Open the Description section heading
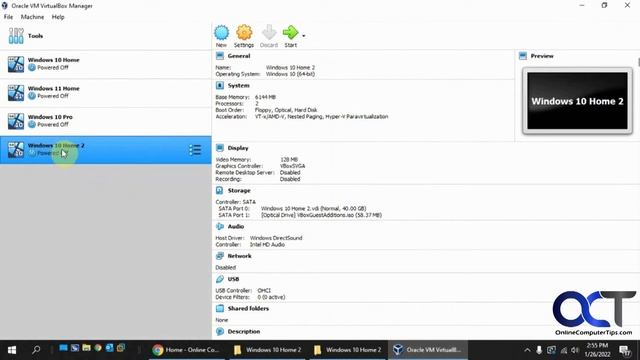The width and height of the screenshot is (640, 360). 244,331
